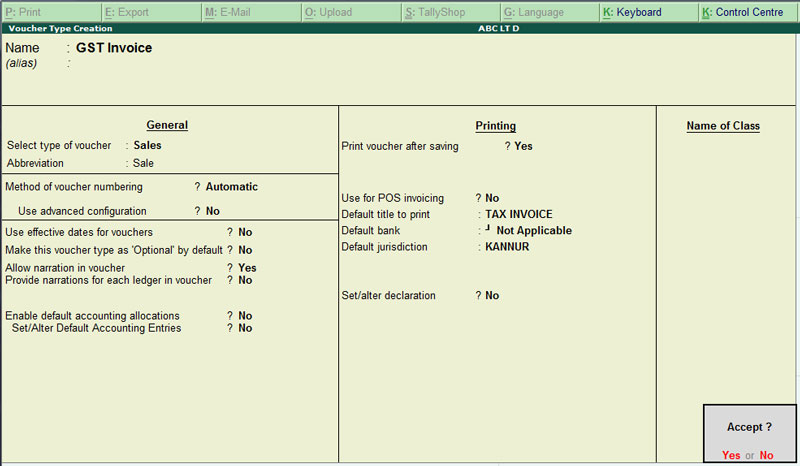
Task: Edit the KANNUR default jurisdiction field
Action: 507,247
